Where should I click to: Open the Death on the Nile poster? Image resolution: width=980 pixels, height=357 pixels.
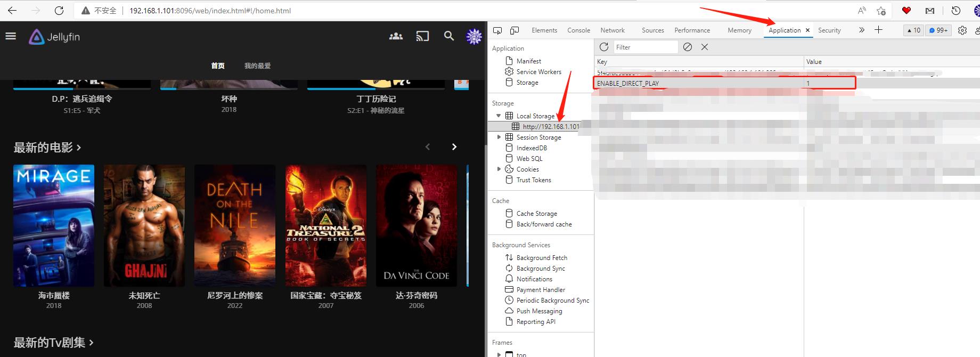tap(235, 225)
